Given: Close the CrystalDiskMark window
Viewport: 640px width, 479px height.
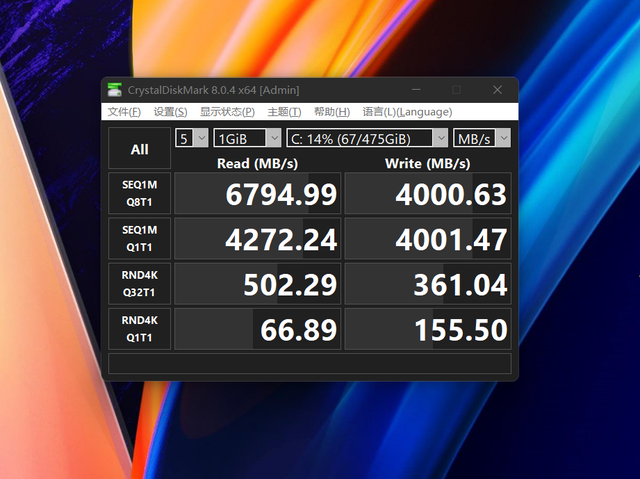Looking at the screenshot, I should coord(497,90).
